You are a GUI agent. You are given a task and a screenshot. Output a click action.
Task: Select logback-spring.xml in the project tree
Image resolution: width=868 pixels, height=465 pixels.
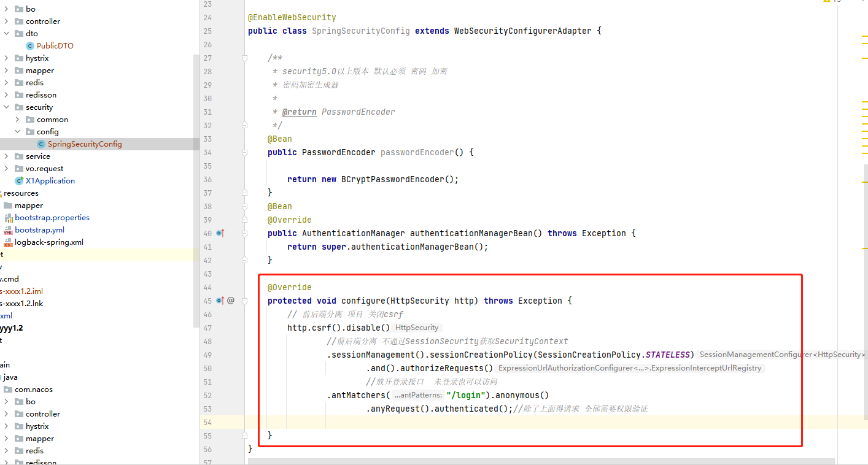point(49,242)
